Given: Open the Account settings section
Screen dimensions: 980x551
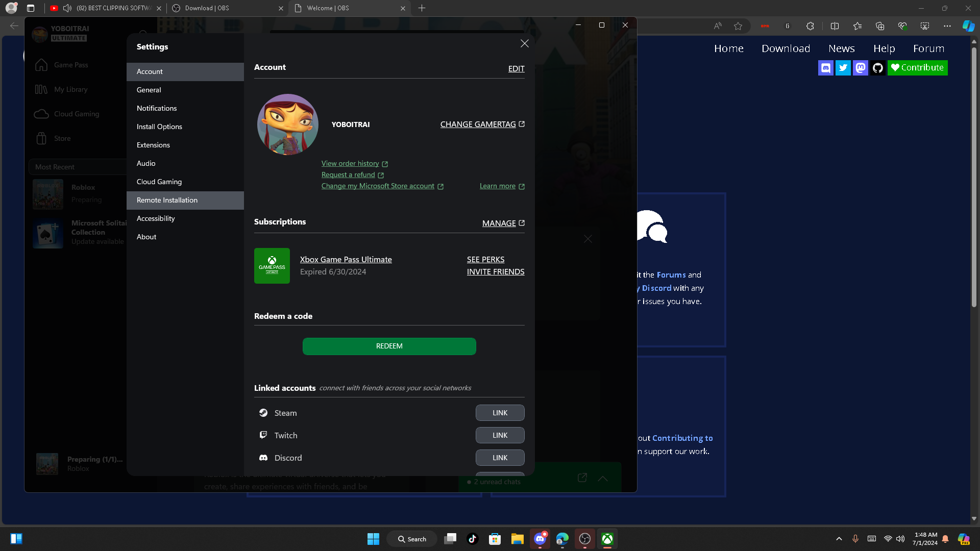Looking at the screenshot, I should tap(185, 72).
